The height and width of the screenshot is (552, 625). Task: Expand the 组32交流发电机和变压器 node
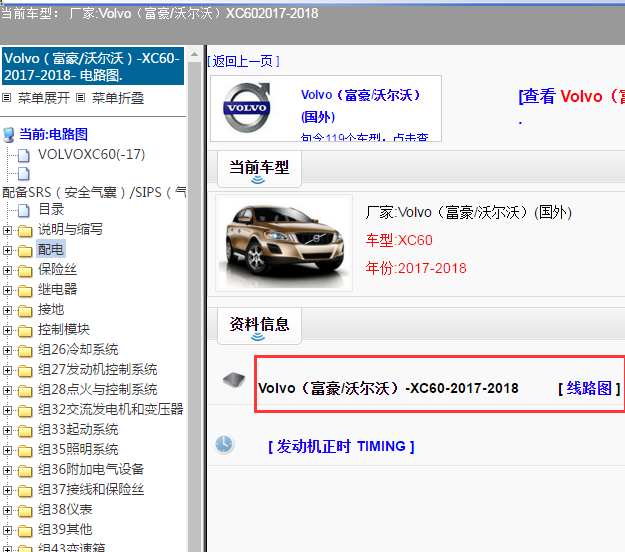point(7,410)
